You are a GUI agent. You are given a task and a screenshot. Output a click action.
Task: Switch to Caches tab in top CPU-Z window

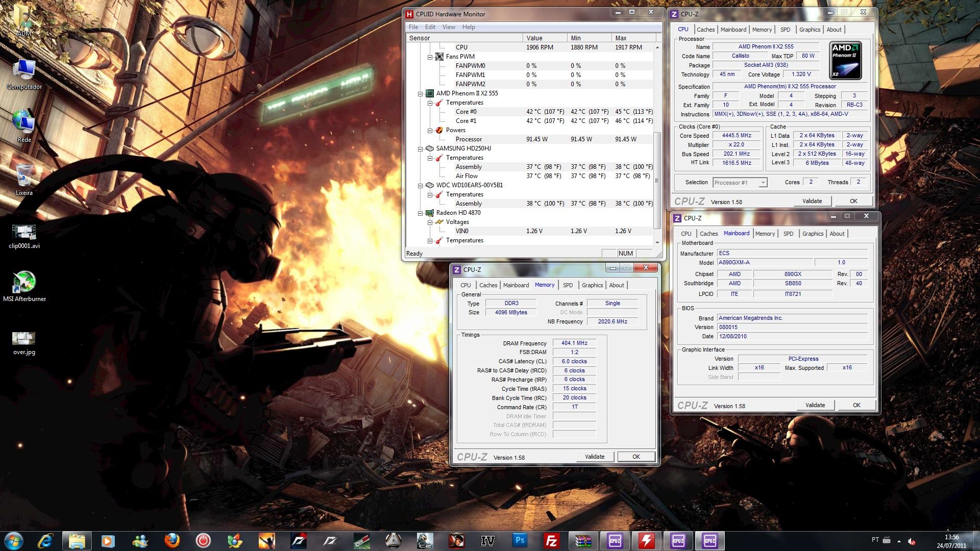click(x=705, y=30)
